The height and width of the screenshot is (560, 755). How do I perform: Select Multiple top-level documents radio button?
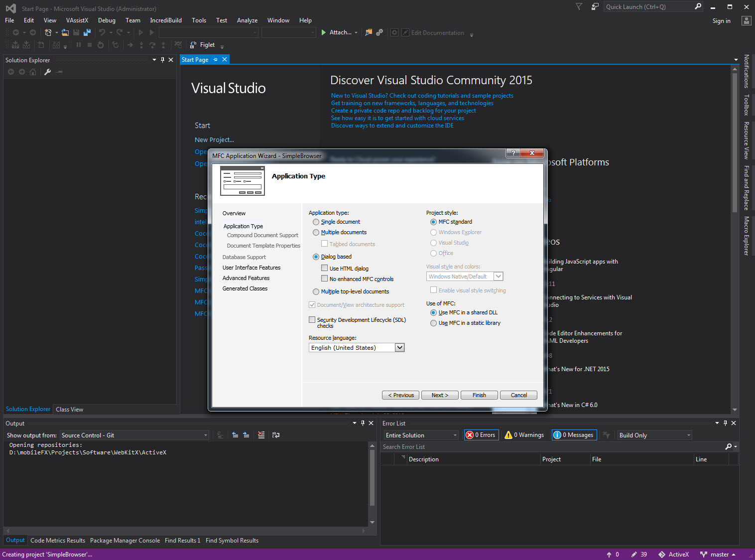316,292
